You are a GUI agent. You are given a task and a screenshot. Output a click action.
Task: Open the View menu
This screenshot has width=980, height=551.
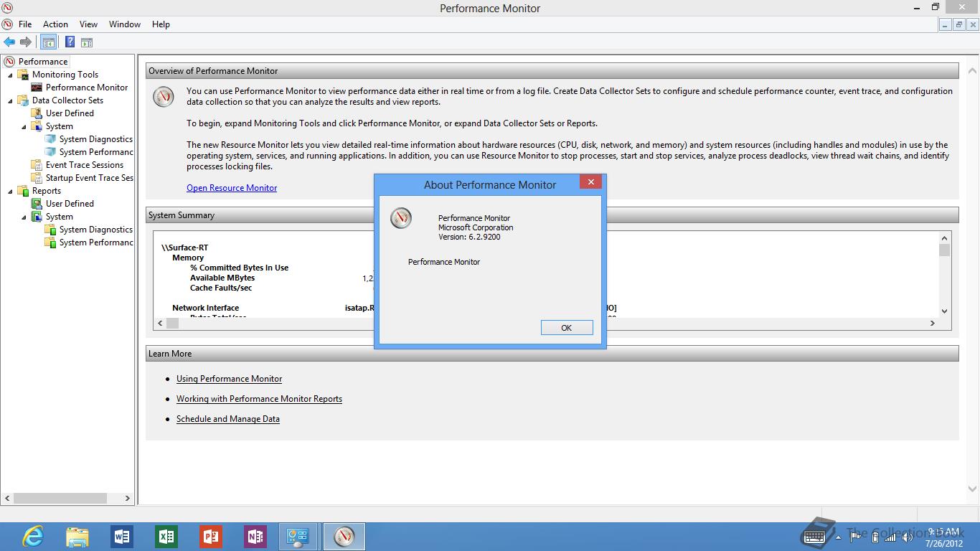coord(88,24)
